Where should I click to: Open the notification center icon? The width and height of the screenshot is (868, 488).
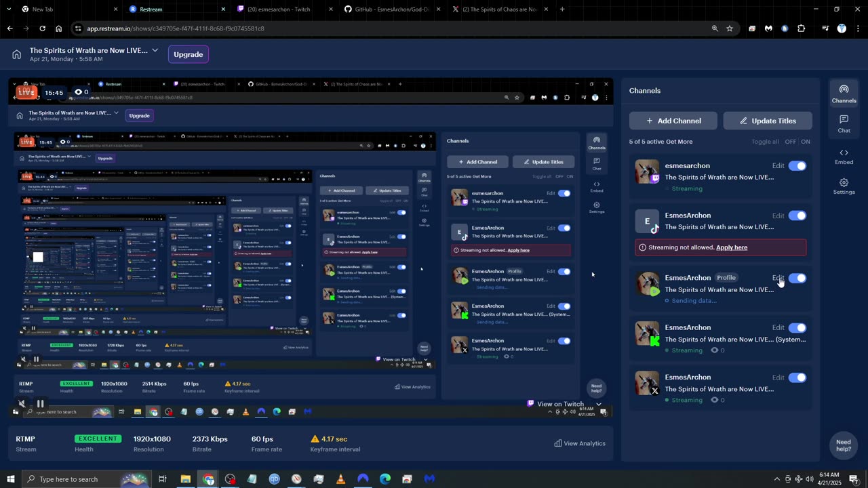853,479
